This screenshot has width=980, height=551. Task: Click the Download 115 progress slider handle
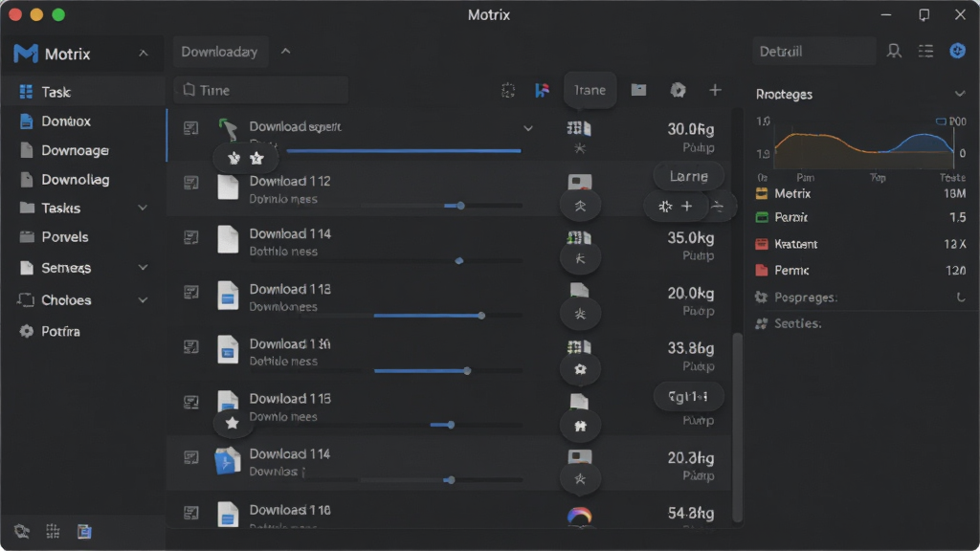pyautogui.click(x=451, y=425)
